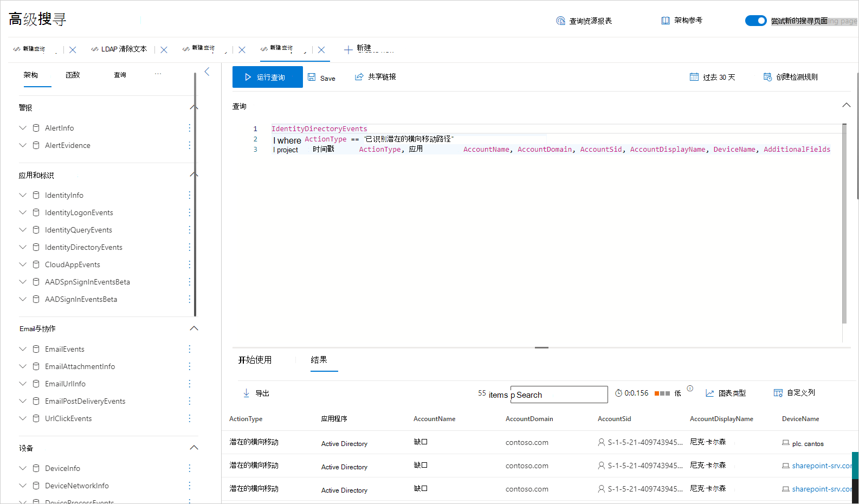Viewport: 859px width, 504px height.
Task: Click the 导出 download icon
Action: (246, 393)
